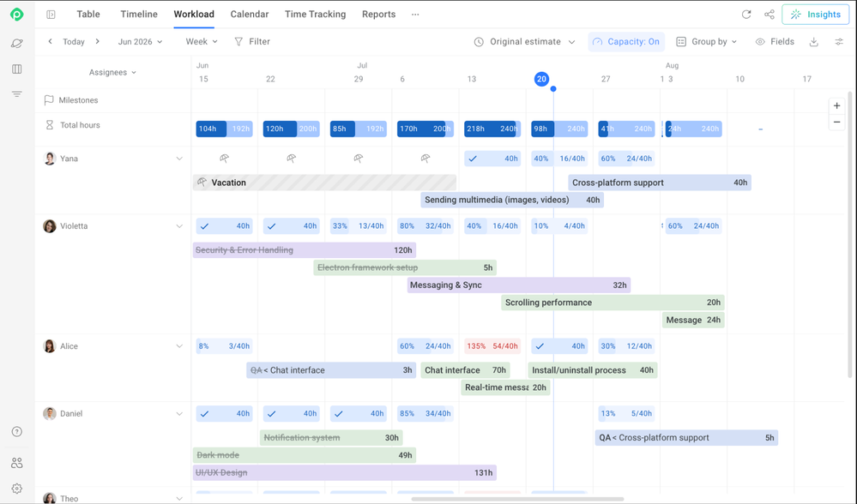Click Yana's avatar
The image size is (857, 504).
click(50, 159)
